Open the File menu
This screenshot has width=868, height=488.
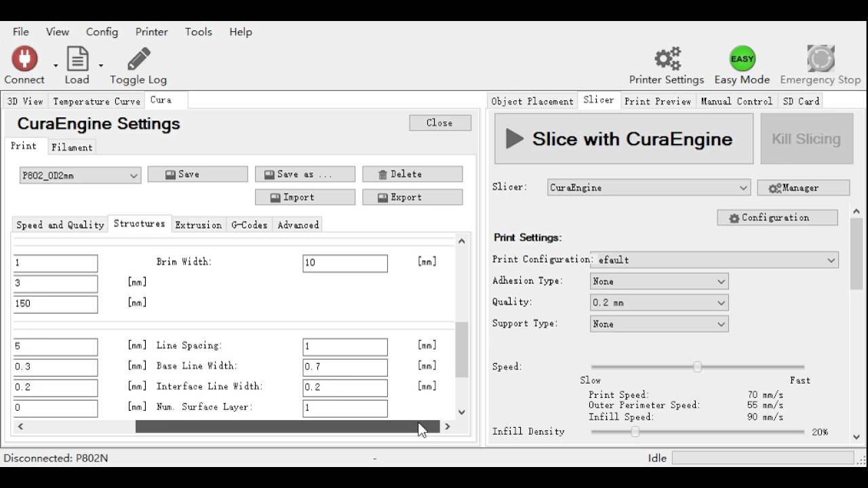[21, 32]
